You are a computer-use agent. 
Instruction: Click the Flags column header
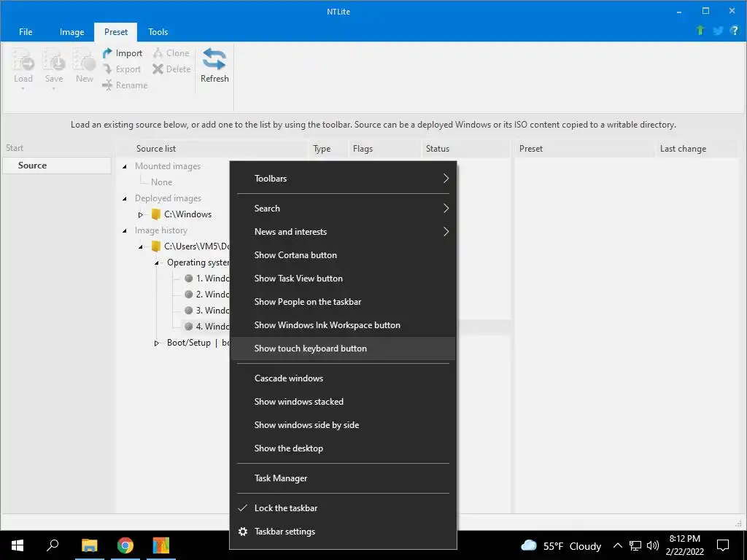click(385, 149)
